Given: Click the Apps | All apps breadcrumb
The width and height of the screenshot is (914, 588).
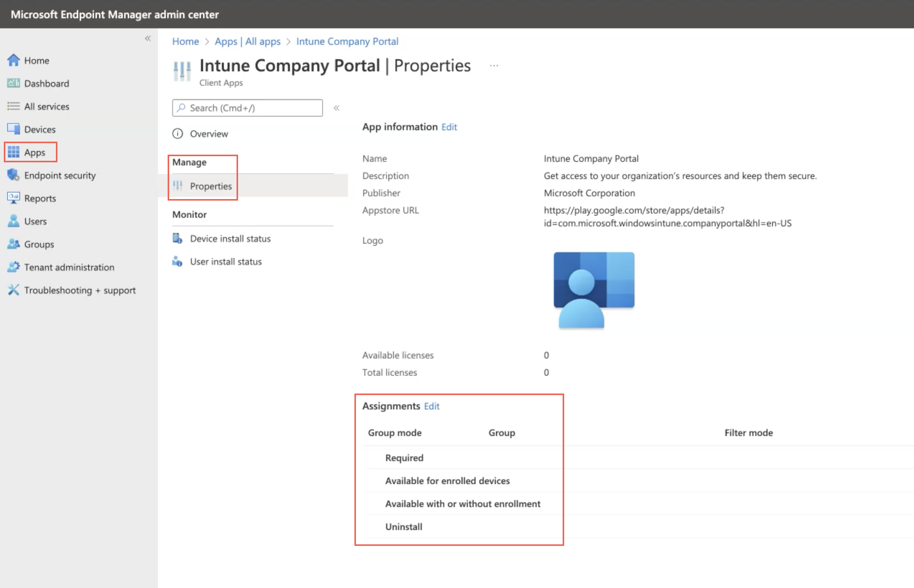Looking at the screenshot, I should [248, 41].
